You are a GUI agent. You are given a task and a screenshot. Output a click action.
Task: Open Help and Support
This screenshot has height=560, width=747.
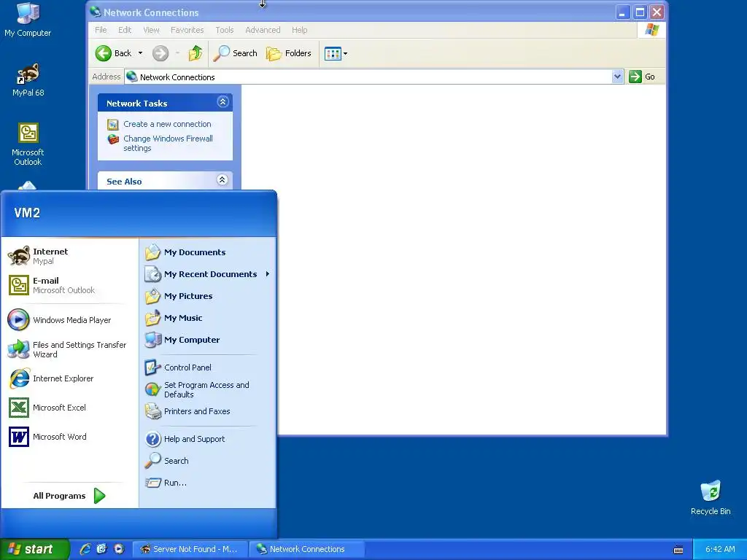tap(207, 439)
